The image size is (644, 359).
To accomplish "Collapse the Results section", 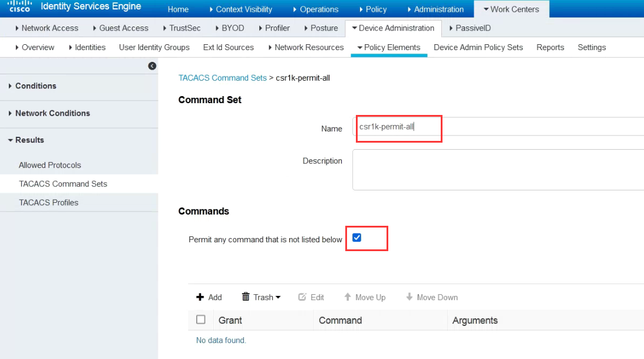I will pos(27,140).
